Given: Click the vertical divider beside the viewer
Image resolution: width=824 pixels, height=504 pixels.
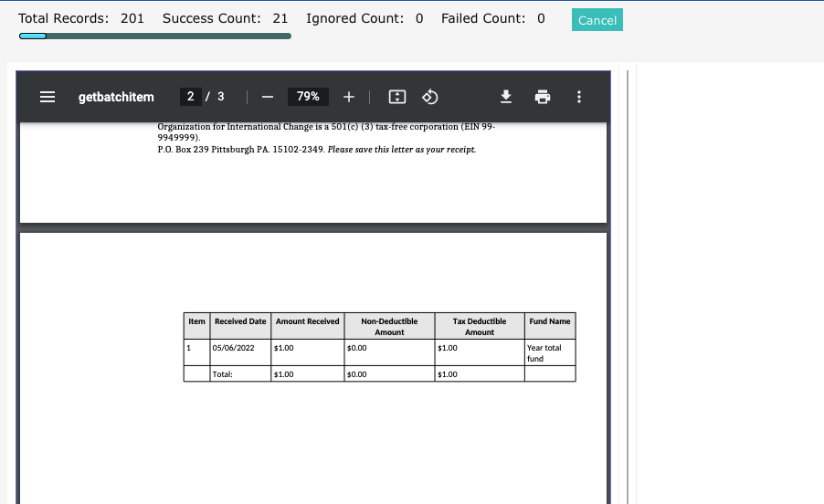Looking at the screenshot, I should point(628,286).
